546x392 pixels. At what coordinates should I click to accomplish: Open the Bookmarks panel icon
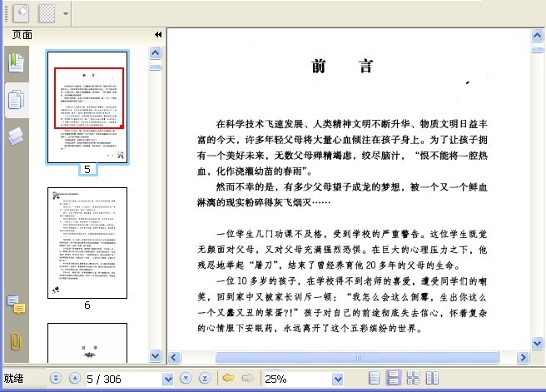[x=16, y=62]
